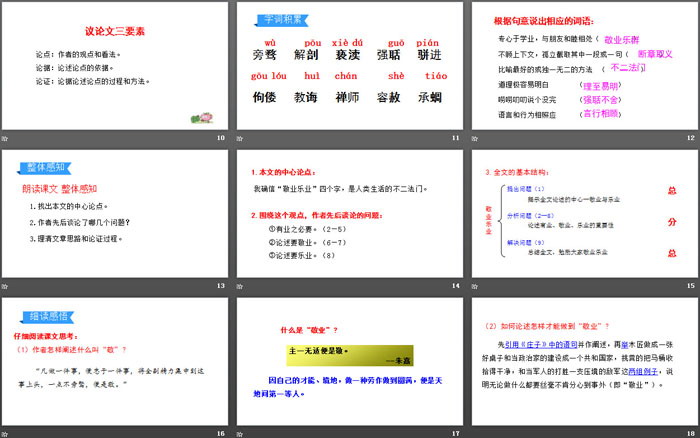
Task: Click the transition star icon below slide 13
Action: click(x=8, y=286)
